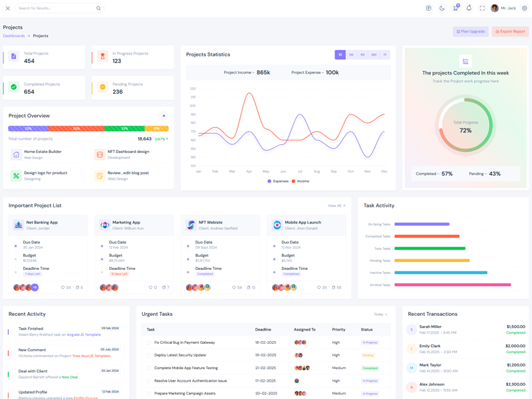
Task: Click the Net Banking App comments icon
Action: (x=63, y=287)
